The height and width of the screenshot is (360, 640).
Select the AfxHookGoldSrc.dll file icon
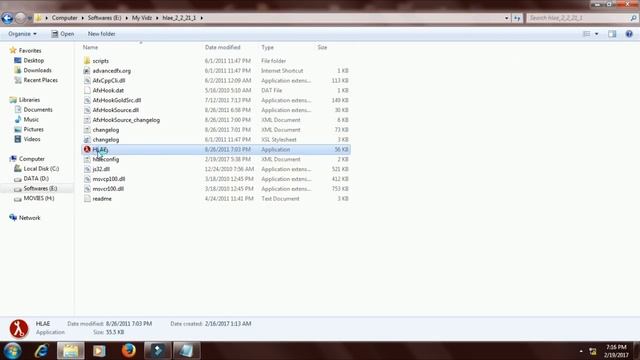click(x=87, y=100)
